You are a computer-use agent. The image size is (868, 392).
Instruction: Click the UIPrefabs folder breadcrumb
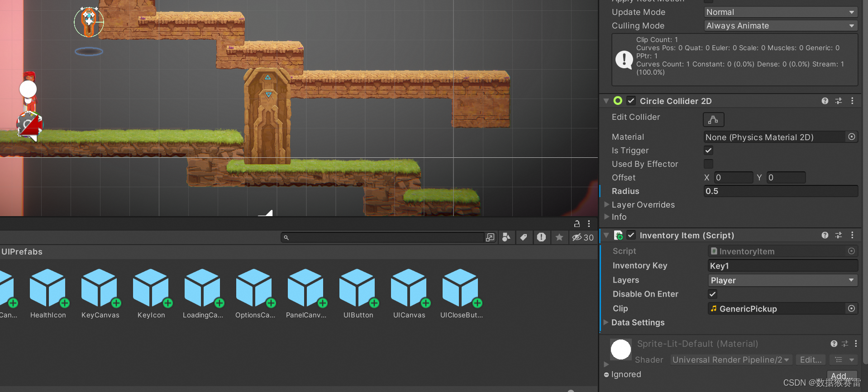[22, 251]
